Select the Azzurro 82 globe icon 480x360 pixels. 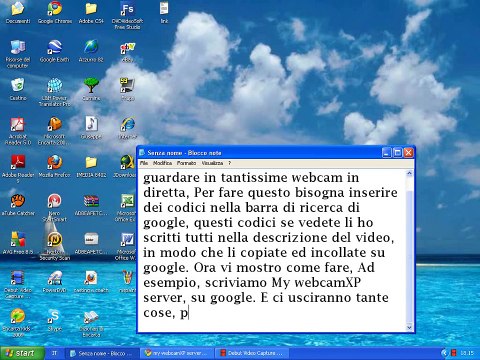(x=91, y=47)
